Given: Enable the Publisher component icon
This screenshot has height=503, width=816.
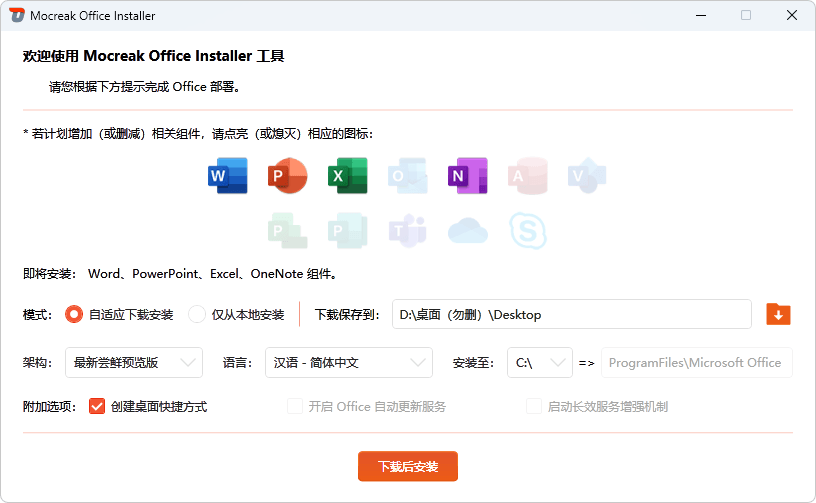Looking at the screenshot, I should [348, 230].
